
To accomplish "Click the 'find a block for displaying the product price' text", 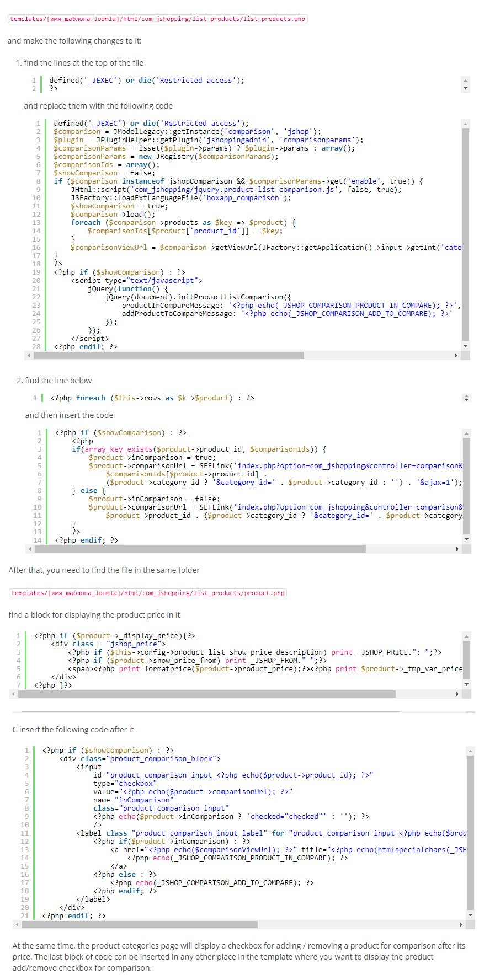I will point(94,615).
